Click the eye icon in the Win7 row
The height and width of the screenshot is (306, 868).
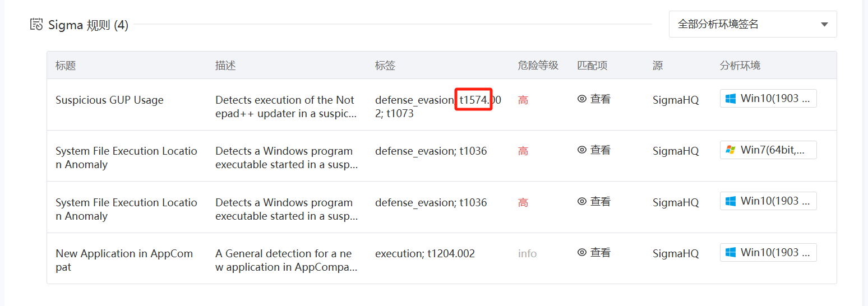coord(582,150)
